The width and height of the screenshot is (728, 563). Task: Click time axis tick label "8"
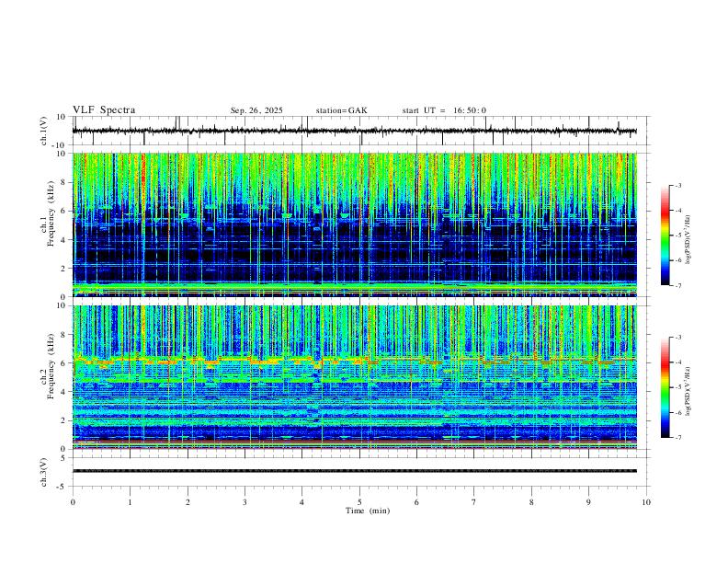pos(531,502)
